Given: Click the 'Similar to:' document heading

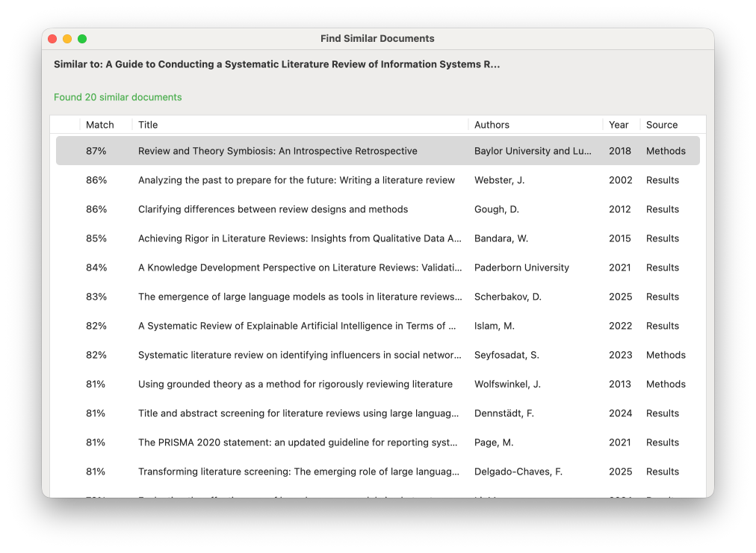Looking at the screenshot, I should click(x=276, y=64).
